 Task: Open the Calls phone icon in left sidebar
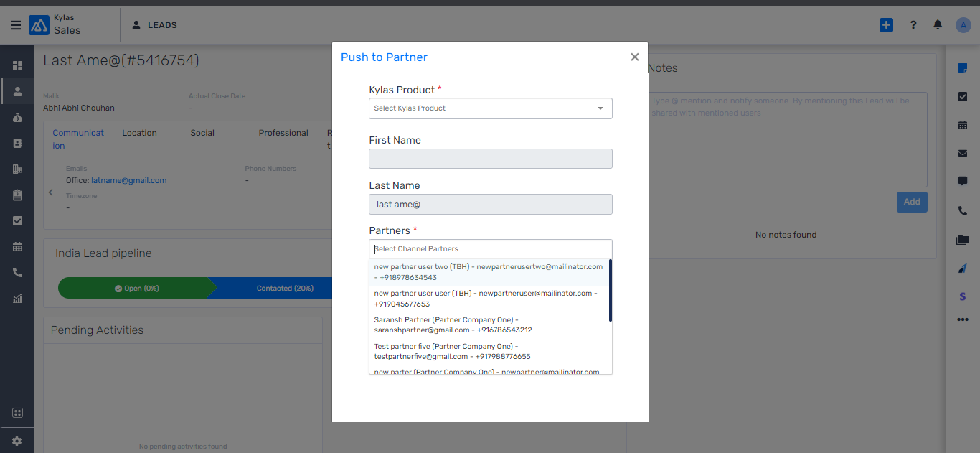click(17, 272)
